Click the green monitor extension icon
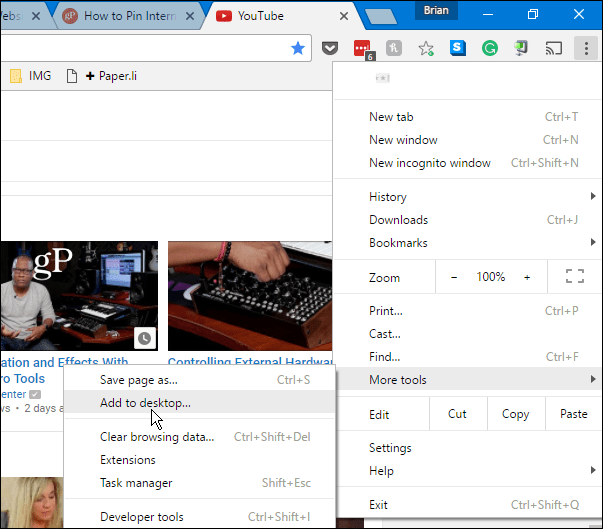The image size is (603, 529). (x=521, y=48)
